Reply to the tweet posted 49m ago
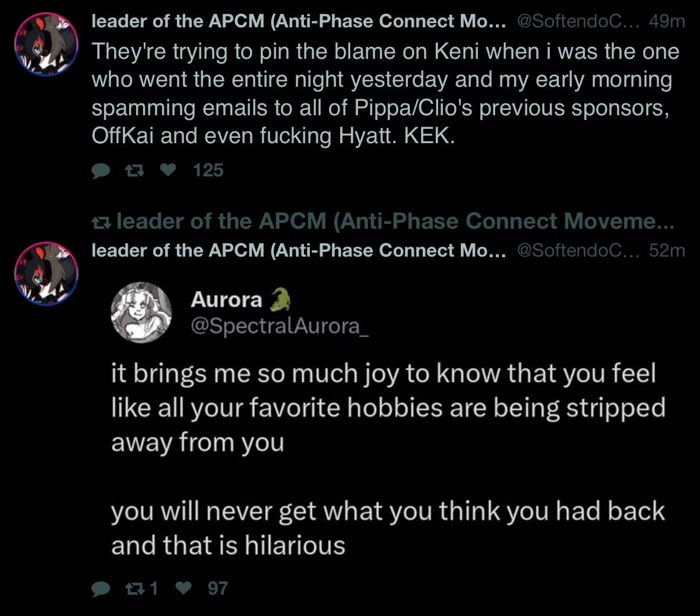The image size is (700, 616). (x=102, y=171)
